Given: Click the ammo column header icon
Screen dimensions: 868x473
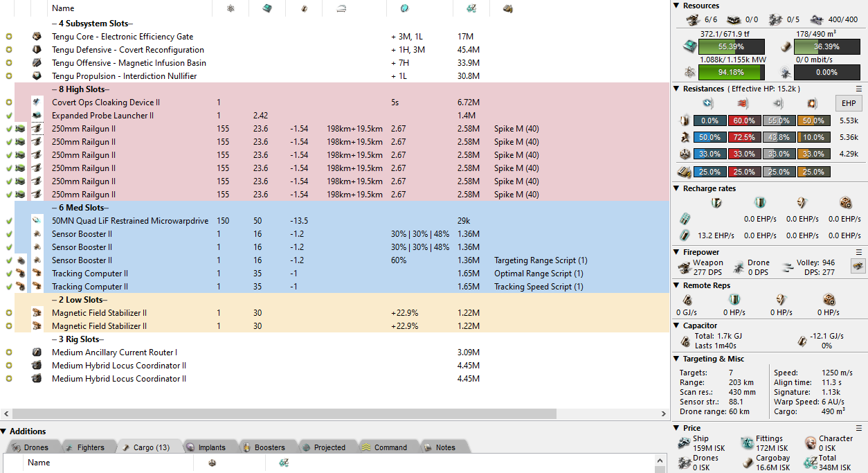Looking at the screenshot, I should pos(507,8).
